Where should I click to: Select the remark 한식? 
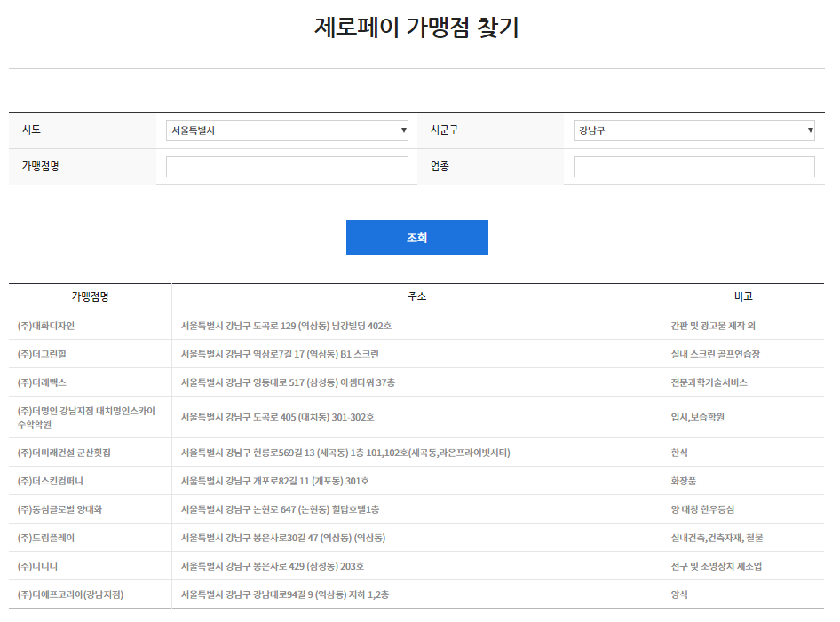click(x=679, y=453)
